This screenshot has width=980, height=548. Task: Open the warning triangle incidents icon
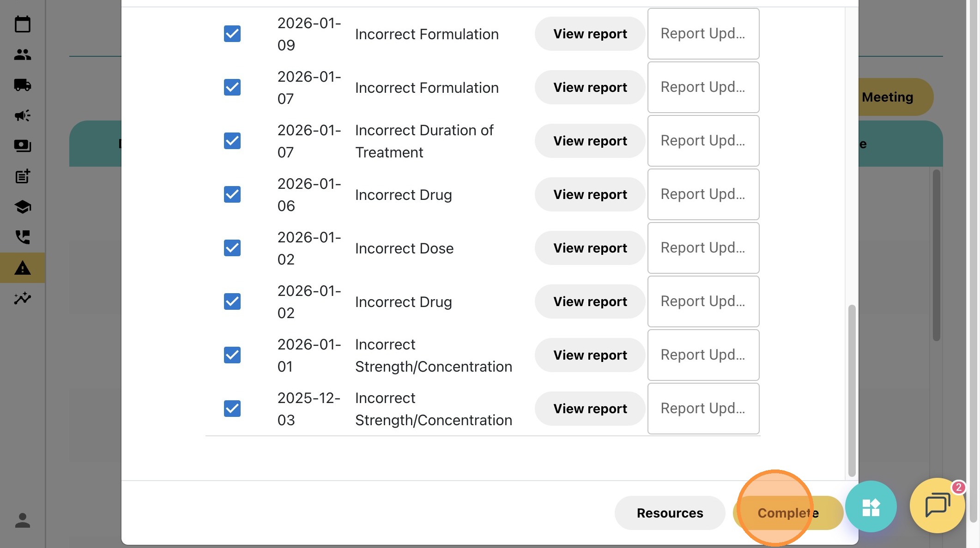(x=22, y=268)
